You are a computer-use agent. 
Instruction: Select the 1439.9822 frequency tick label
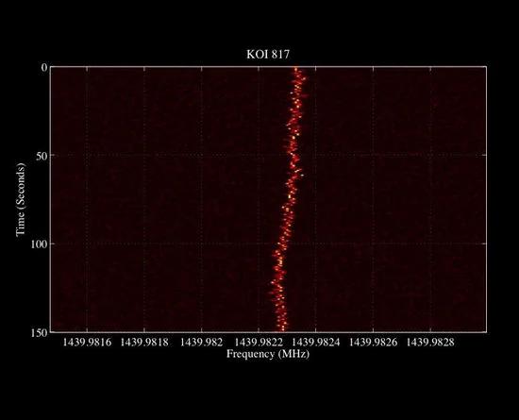click(x=259, y=343)
